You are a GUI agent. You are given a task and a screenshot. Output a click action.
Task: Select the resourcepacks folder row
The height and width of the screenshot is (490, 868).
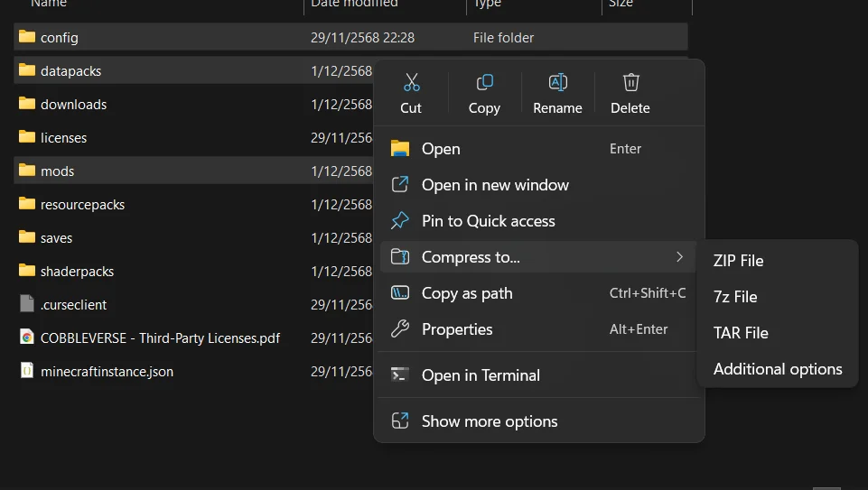pyautogui.click(x=82, y=205)
